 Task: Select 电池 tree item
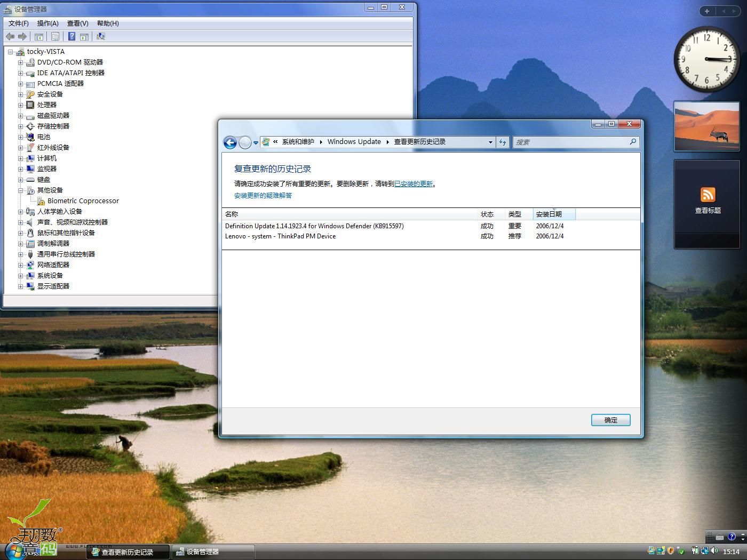click(44, 137)
